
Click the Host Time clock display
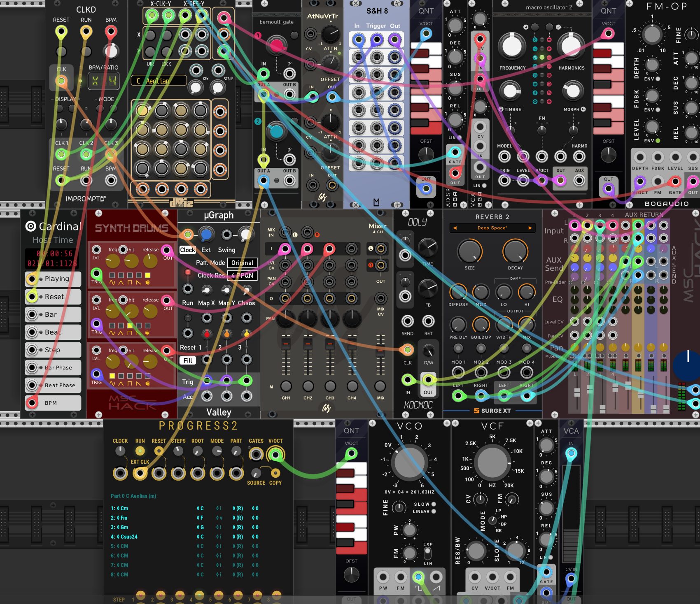coord(51,258)
